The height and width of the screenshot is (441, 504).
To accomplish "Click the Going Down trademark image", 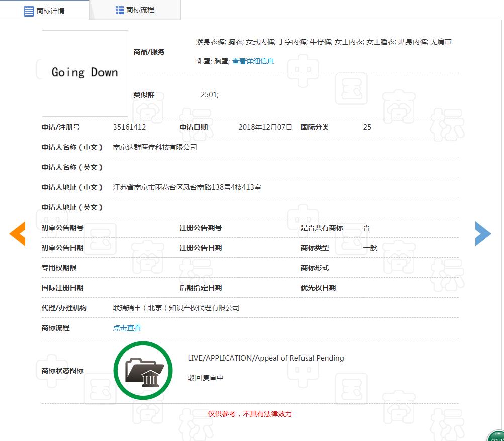I will coord(84,73).
